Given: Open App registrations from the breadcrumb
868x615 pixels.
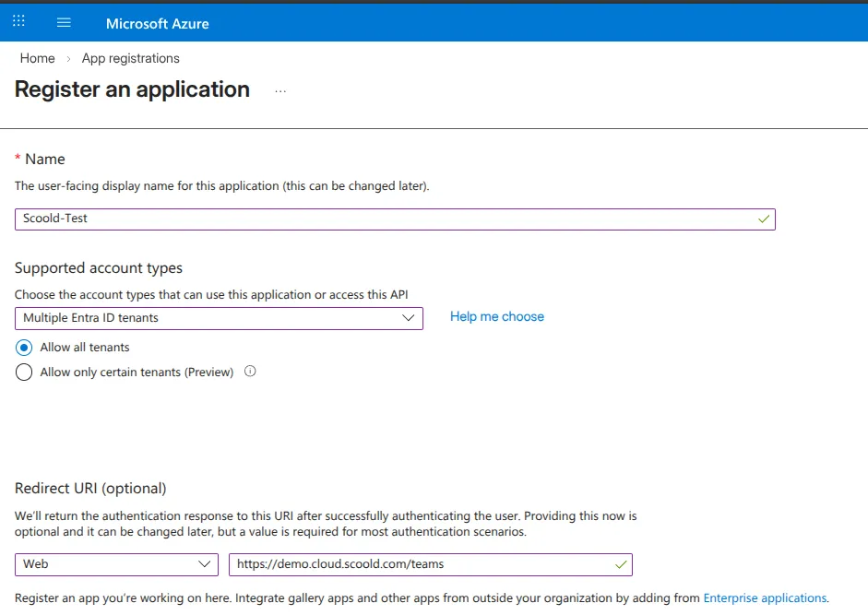Looking at the screenshot, I should [x=130, y=57].
